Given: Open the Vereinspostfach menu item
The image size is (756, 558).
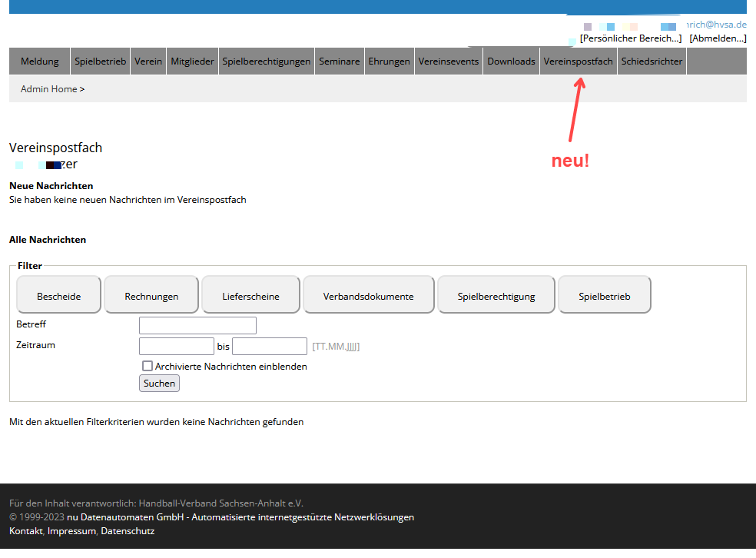Looking at the screenshot, I should coord(578,61).
